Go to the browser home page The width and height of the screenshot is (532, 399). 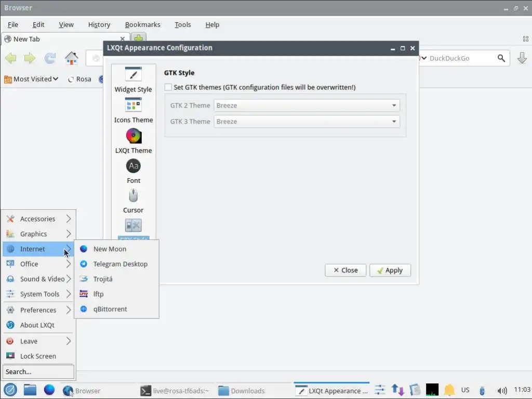pos(72,58)
